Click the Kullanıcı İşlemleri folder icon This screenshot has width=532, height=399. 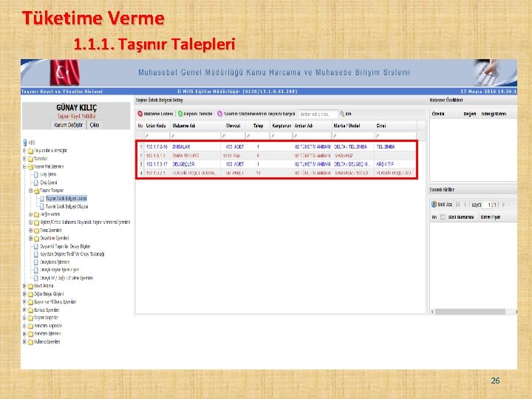coord(30,342)
